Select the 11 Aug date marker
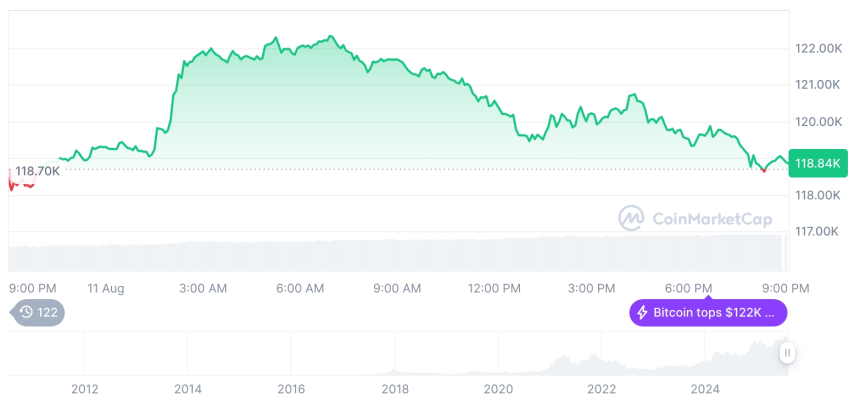 [x=105, y=288]
